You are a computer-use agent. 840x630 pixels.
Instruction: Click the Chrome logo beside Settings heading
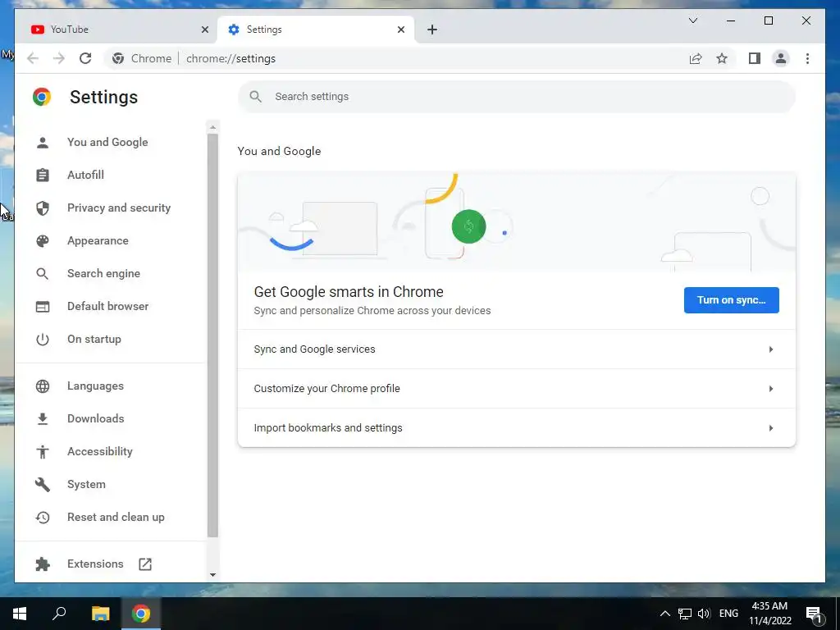tap(42, 97)
